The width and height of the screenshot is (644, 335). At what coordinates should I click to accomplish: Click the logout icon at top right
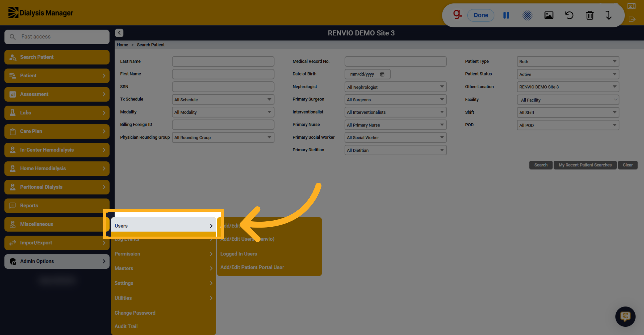coord(632,19)
